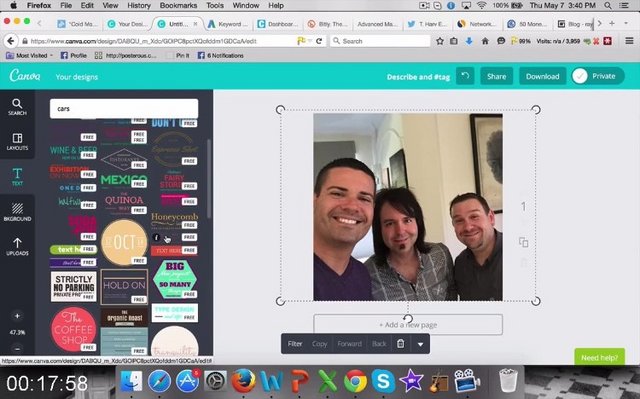Click the Firefox URL address bar

[163, 41]
